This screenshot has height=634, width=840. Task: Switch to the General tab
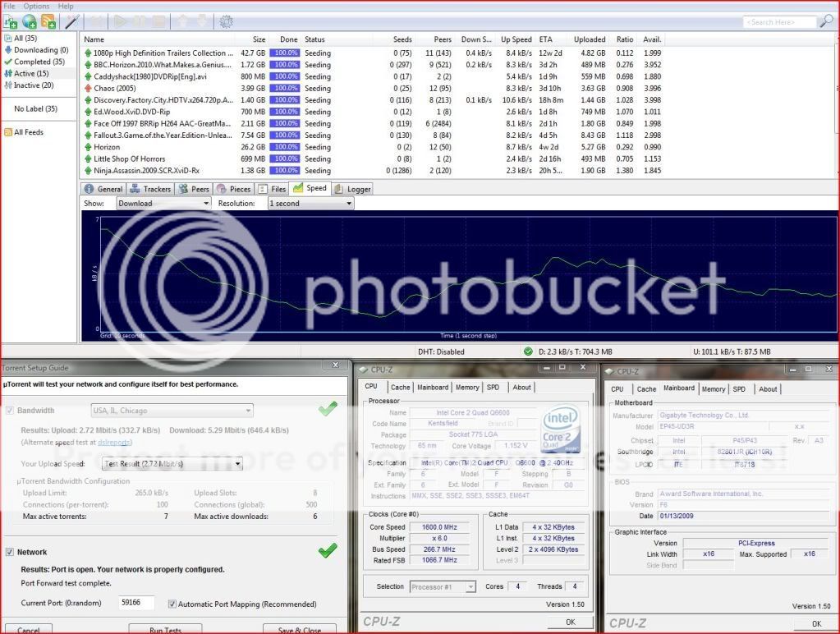[x=103, y=189]
